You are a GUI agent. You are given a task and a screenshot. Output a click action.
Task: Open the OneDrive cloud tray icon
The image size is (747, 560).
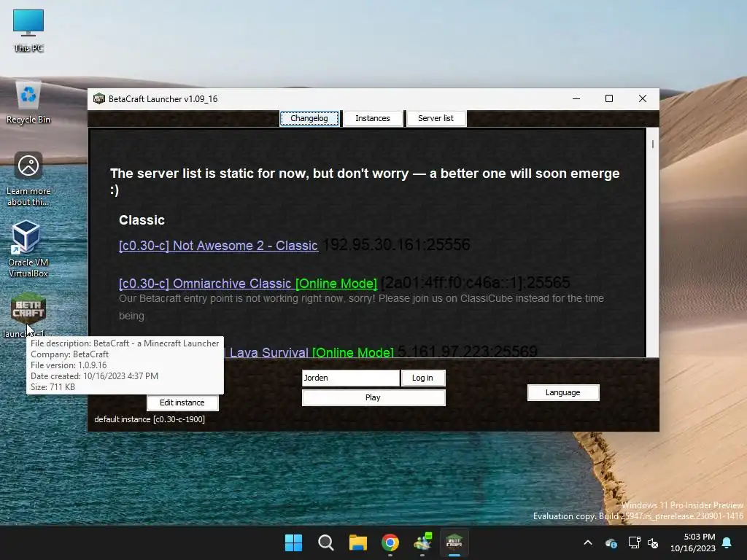point(611,542)
